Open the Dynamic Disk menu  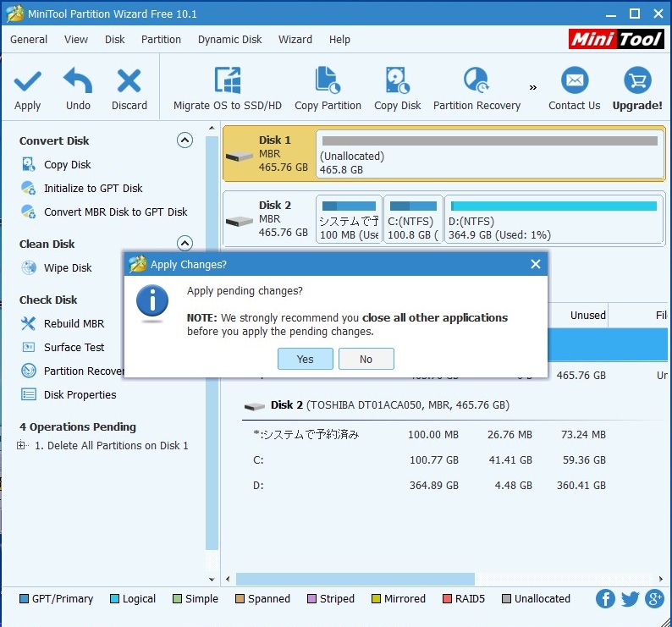click(x=229, y=40)
